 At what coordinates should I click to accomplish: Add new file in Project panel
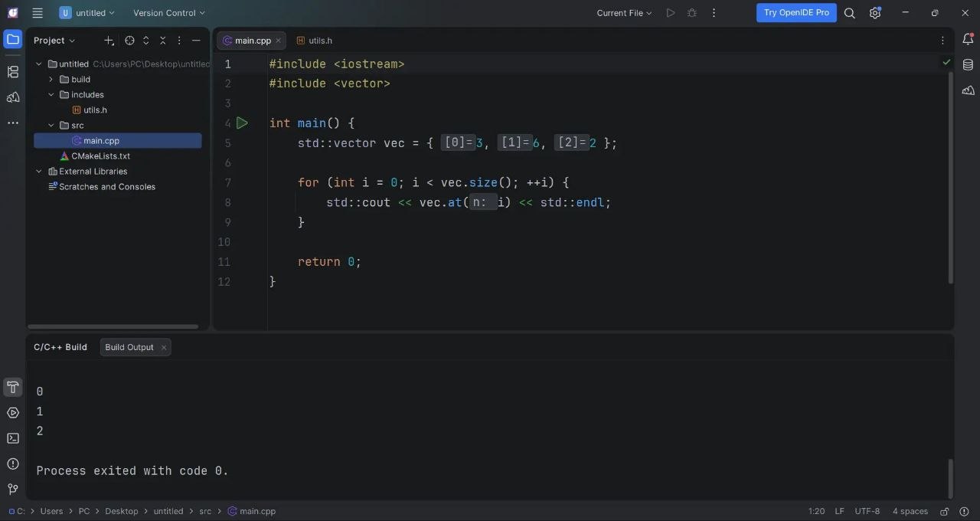point(109,41)
